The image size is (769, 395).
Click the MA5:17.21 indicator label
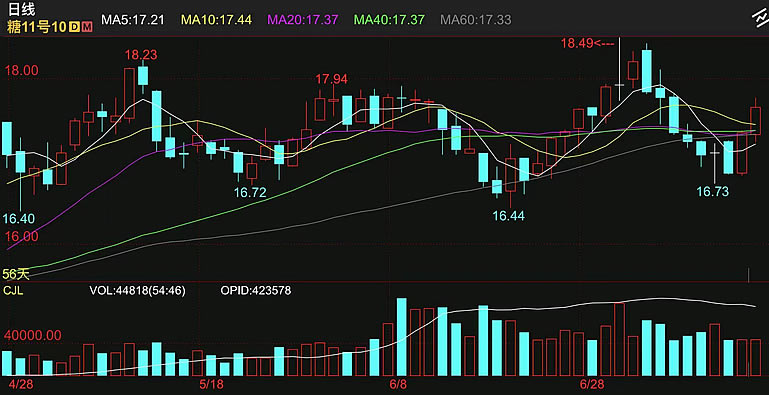point(132,20)
